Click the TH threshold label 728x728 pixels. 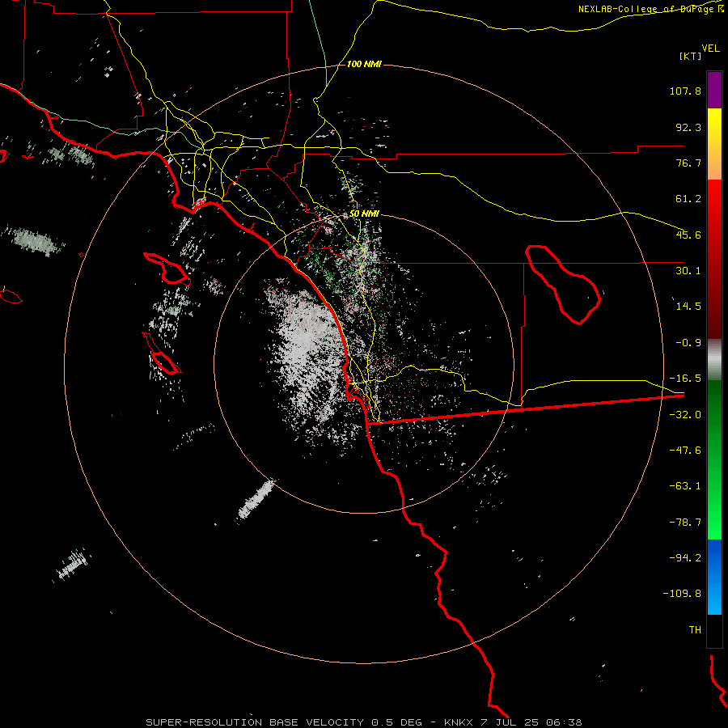click(695, 630)
